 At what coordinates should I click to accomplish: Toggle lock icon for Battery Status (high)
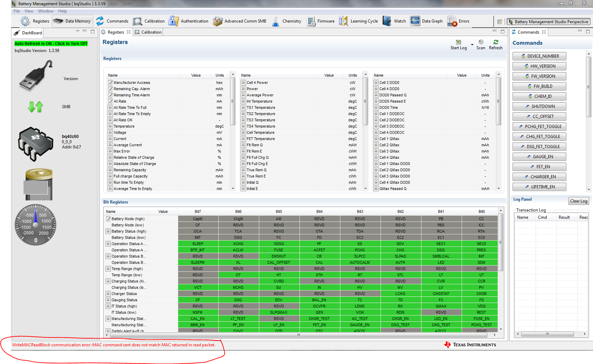pos(108,231)
